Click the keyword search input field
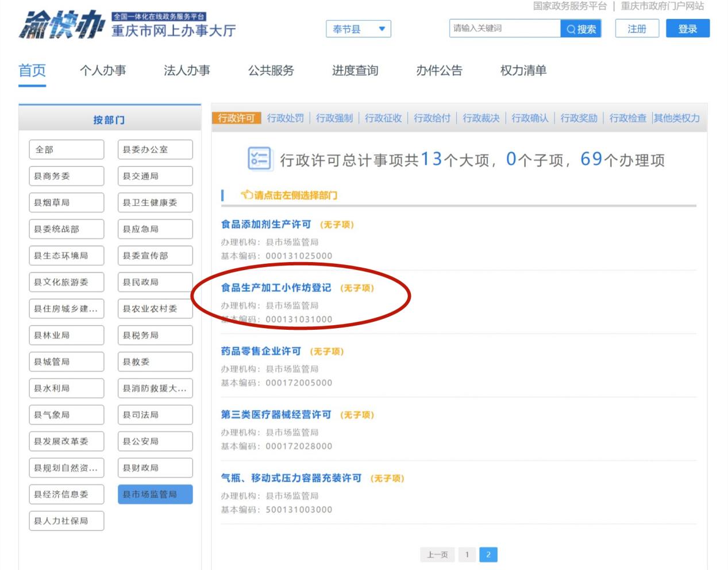The width and height of the screenshot is (728, 570). [x=504, y=28]
